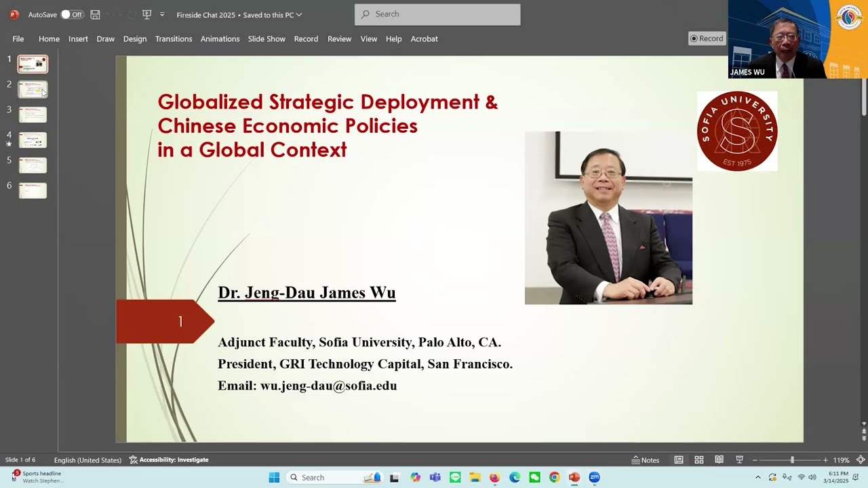The width and height of the screenshot is (868, 488).
Task: Select the Sofia University logo on the slide
Action: click(737, 131)
